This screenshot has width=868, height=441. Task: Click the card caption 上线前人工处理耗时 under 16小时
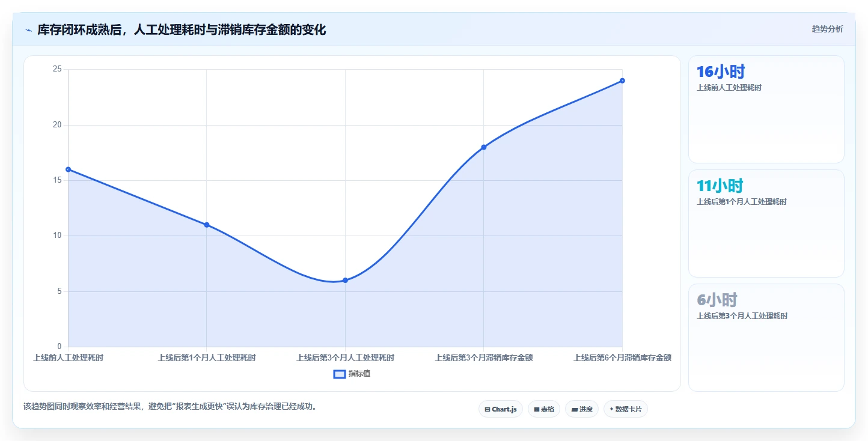729,88
